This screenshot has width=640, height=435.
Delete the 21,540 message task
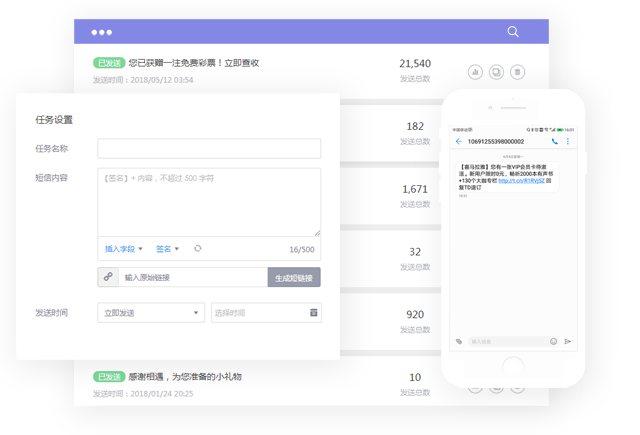pyautogui.click(x=518, y=72)
